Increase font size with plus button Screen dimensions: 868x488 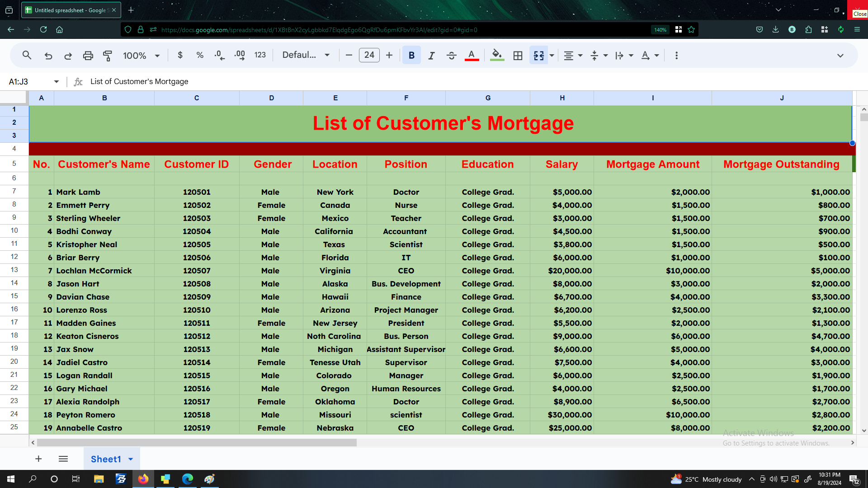(x=389, y=55)
